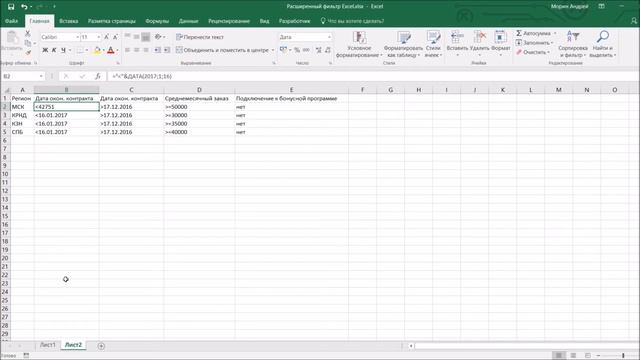Open the Файл tab

coord(11,21)
